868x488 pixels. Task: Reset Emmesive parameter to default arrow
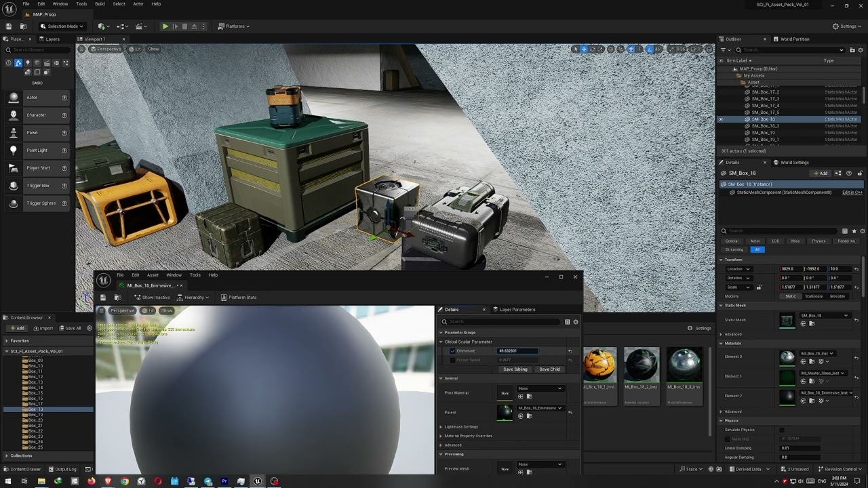point(570,351)
